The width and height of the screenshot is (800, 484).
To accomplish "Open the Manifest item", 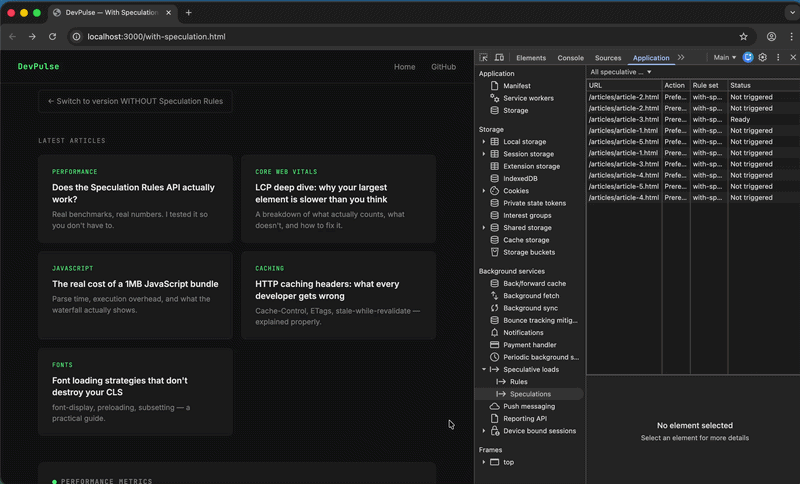I will [516, 86].
